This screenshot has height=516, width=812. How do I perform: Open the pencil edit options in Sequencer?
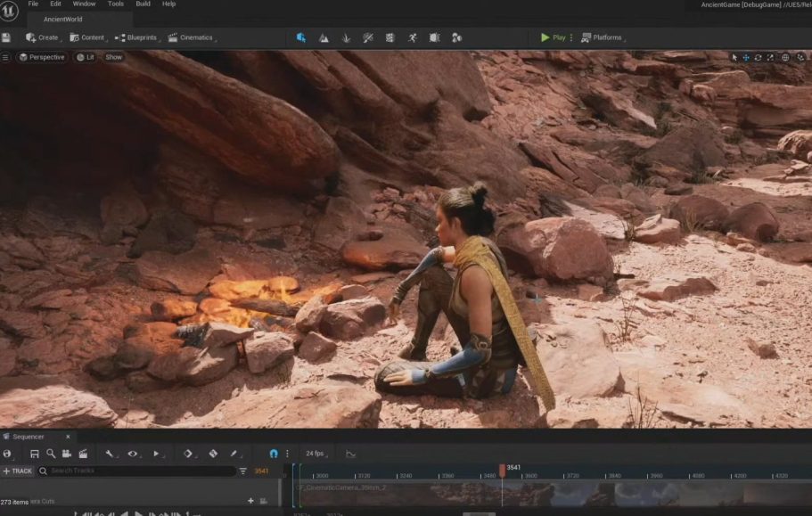[234, 454]
